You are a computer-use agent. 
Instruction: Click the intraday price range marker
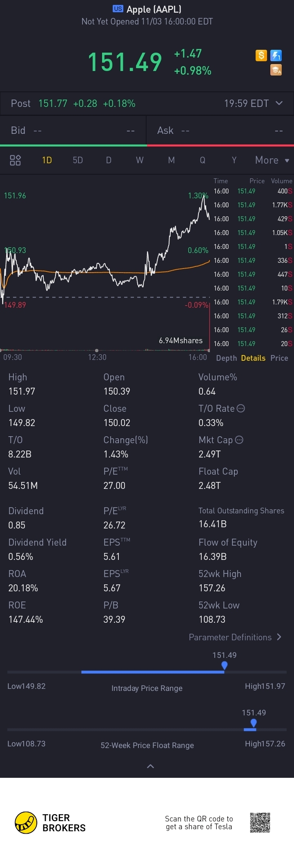click(224, 665)
